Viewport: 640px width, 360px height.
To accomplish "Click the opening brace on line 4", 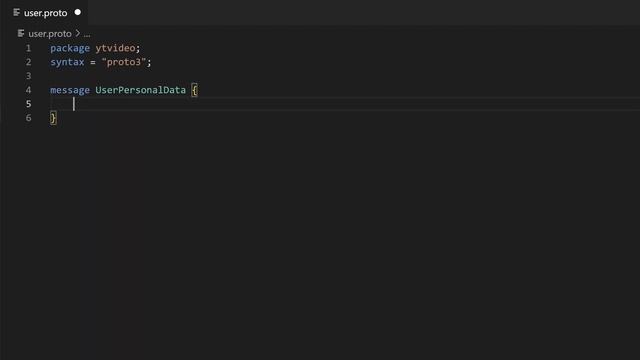I will [194, 90].
